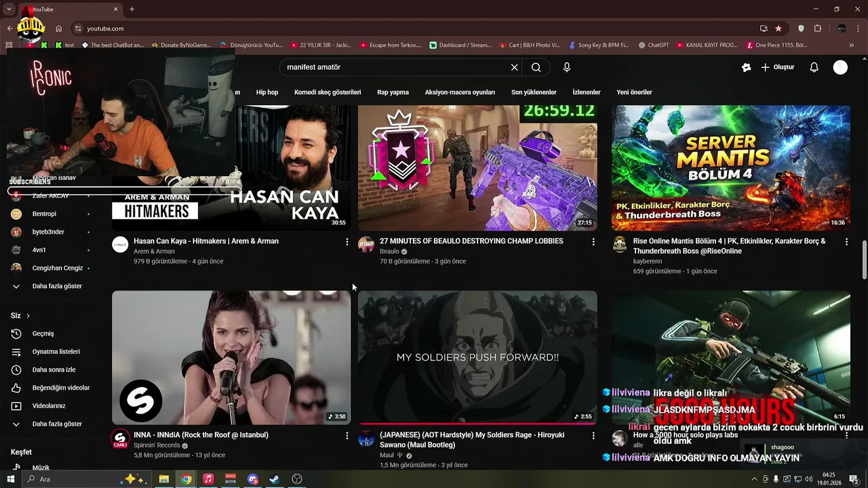Open ChatGPT bookmark in bookmarks bar
This screenshot has width=868, height=488.
coord(654,45)
